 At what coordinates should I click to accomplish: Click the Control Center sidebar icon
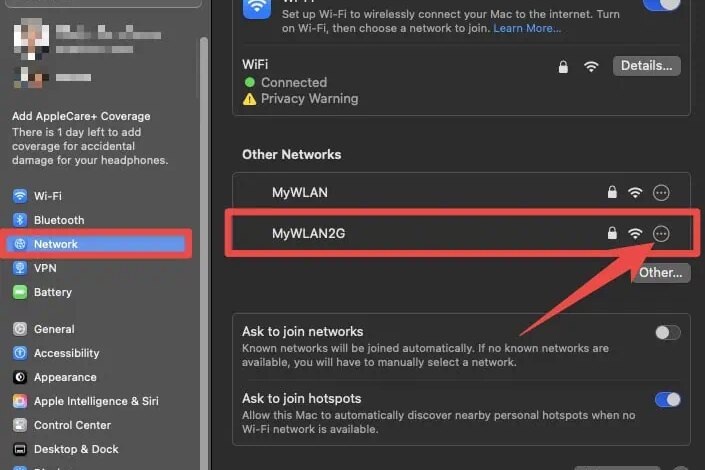point(20,425)
